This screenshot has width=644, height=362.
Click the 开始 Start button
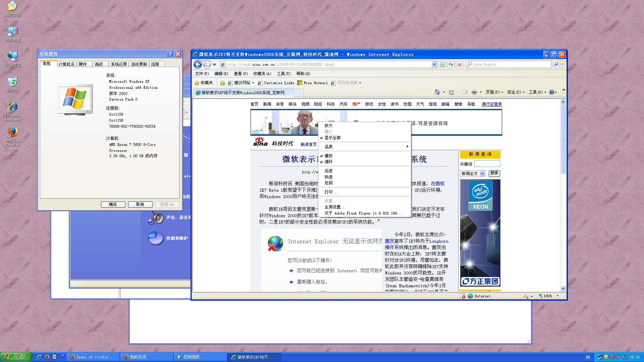pos(16,357)
